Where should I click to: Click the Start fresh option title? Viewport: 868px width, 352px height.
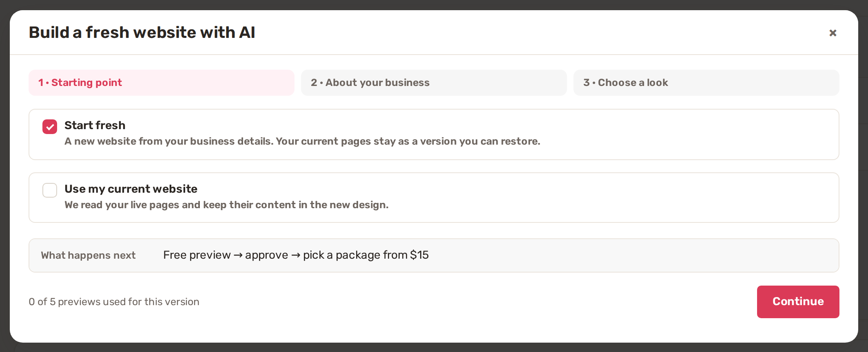95,125
